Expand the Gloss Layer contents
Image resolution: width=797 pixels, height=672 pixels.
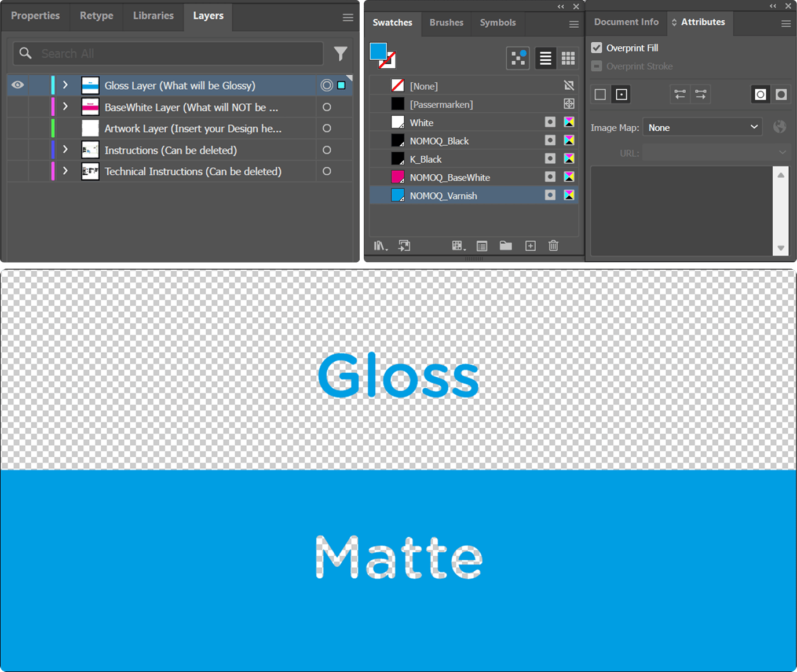(65, 85)
